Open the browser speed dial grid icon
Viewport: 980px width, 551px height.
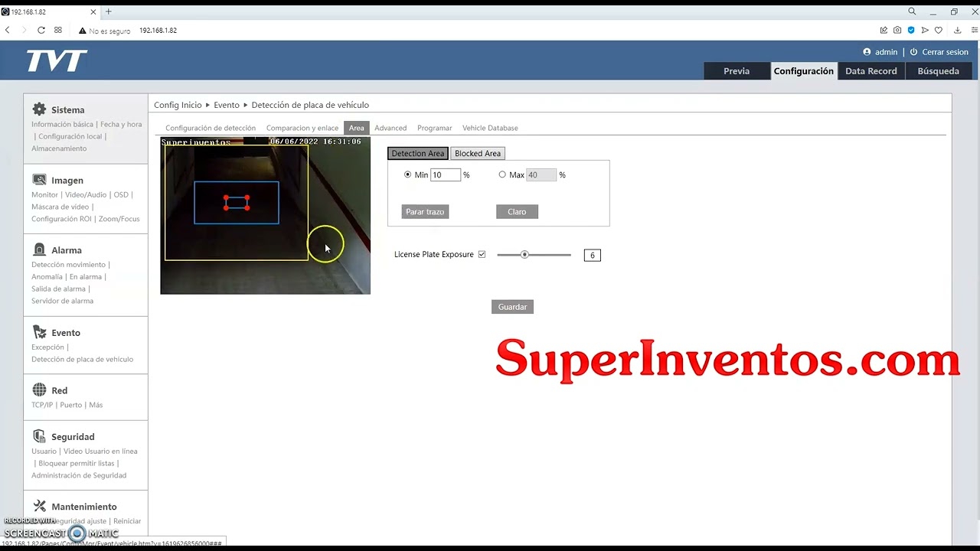click(58, 31)
